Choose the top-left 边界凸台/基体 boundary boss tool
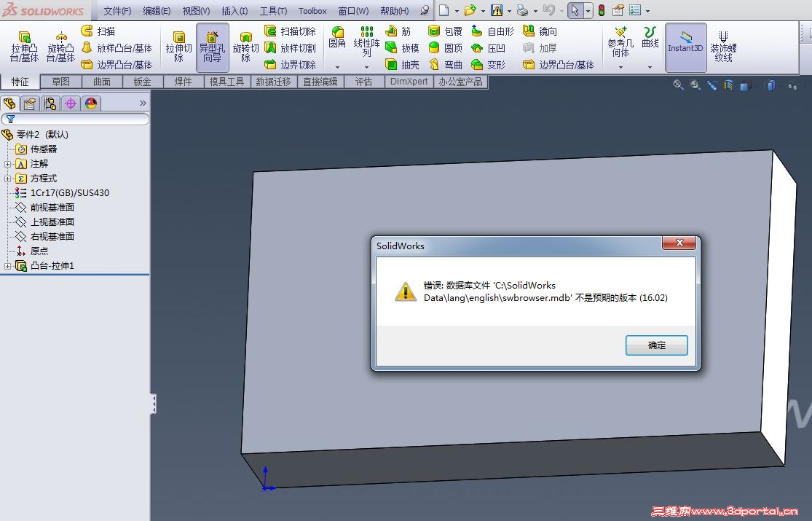Viewport: 812px width, 521px height. (117, 65)
